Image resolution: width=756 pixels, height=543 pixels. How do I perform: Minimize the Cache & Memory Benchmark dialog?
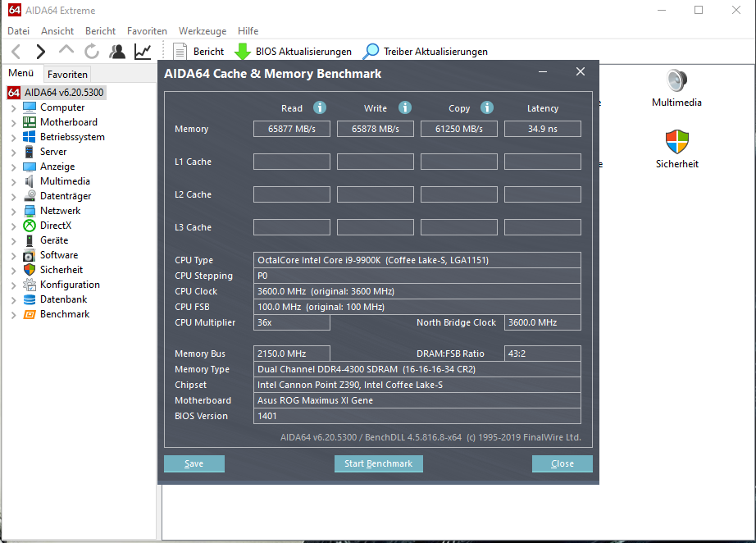[x=543, y=72]
